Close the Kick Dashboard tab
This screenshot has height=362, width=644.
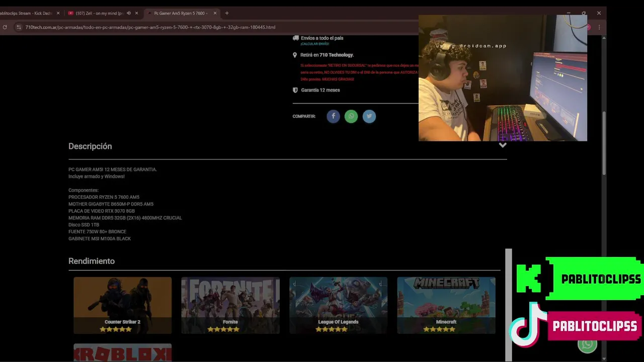pyautogui.click(x=58, y=13)
